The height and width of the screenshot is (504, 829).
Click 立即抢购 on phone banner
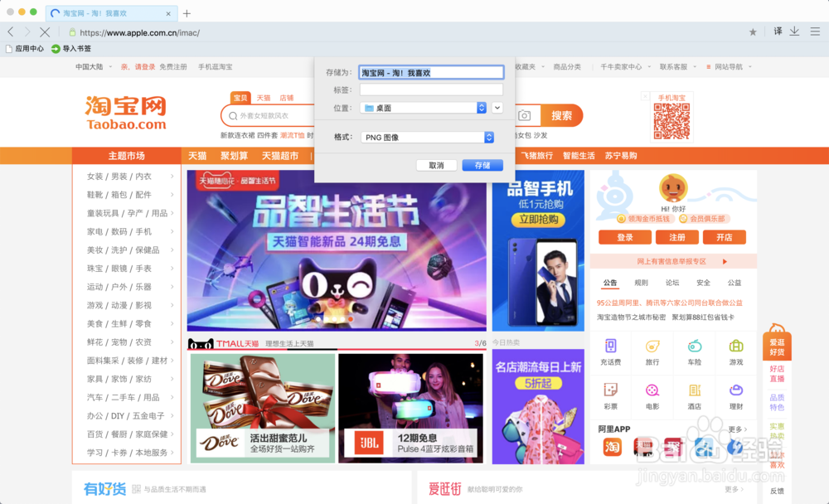click(538, 220)
